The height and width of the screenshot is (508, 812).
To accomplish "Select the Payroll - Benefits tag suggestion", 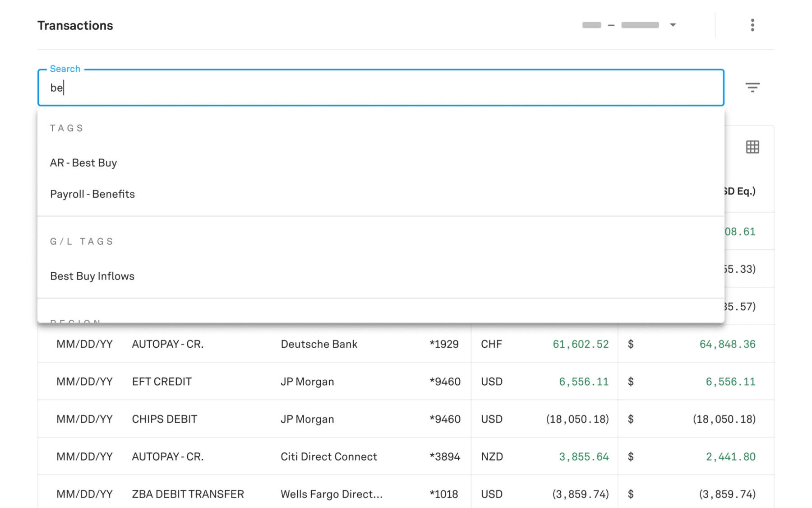I will [92, 194].
